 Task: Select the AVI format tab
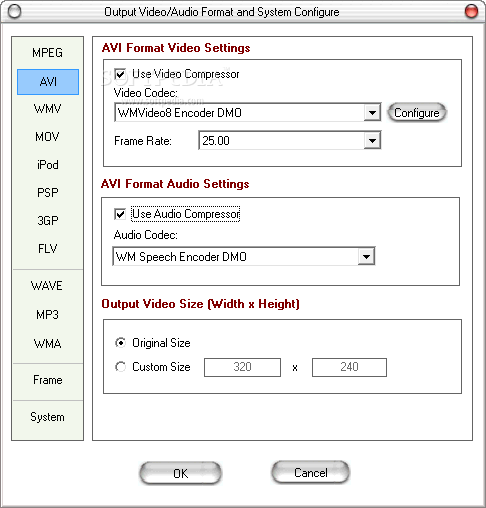[x=48, y=82]
